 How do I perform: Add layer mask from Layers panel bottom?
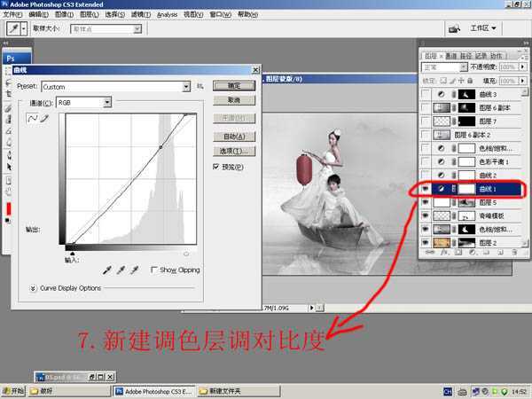tap(458, 252)
